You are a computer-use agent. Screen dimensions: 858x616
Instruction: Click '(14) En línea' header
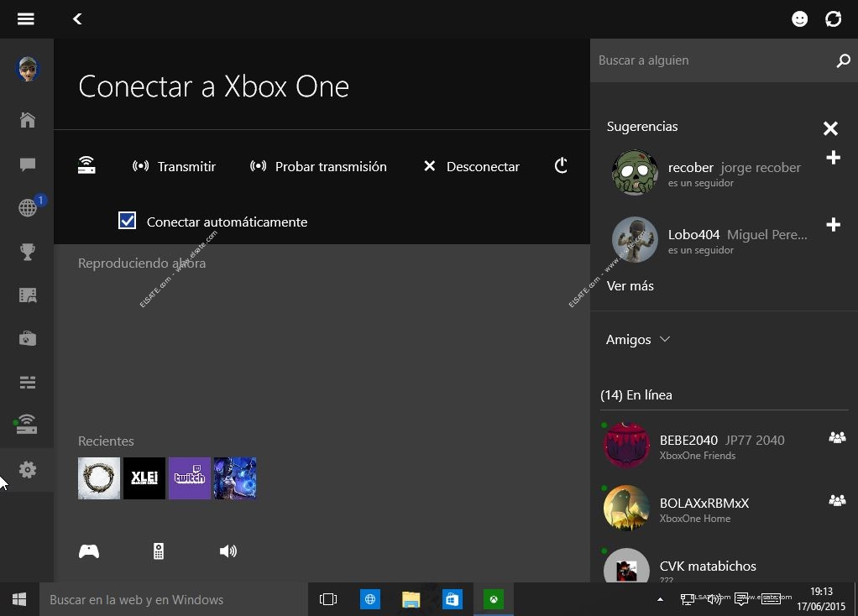pyautogui.click(x=636, y=395)
